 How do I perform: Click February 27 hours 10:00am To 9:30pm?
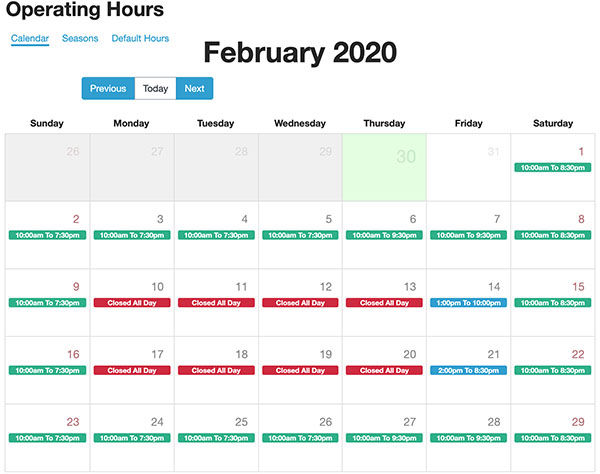point(384,437)
